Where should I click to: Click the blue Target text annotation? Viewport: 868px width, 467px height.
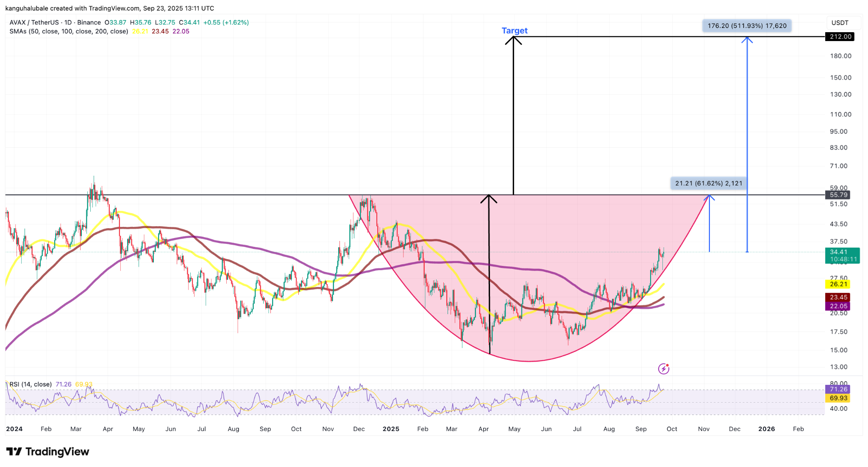pyautogui.click(x=514, y=30)
